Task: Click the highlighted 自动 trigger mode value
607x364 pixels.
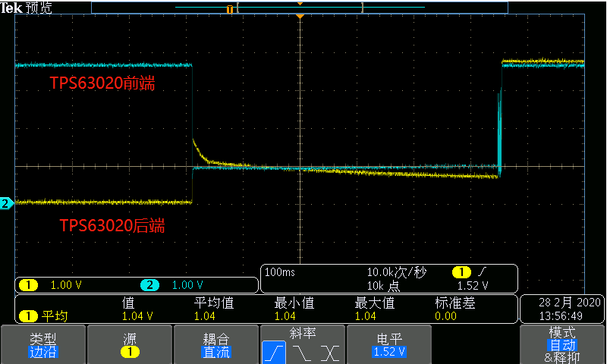Action: [562, 344]
